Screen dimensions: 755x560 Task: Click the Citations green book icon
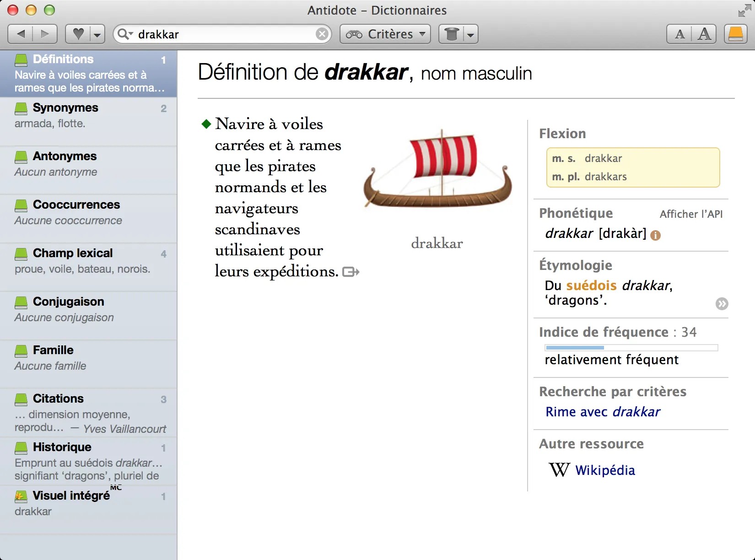point(21,399)
